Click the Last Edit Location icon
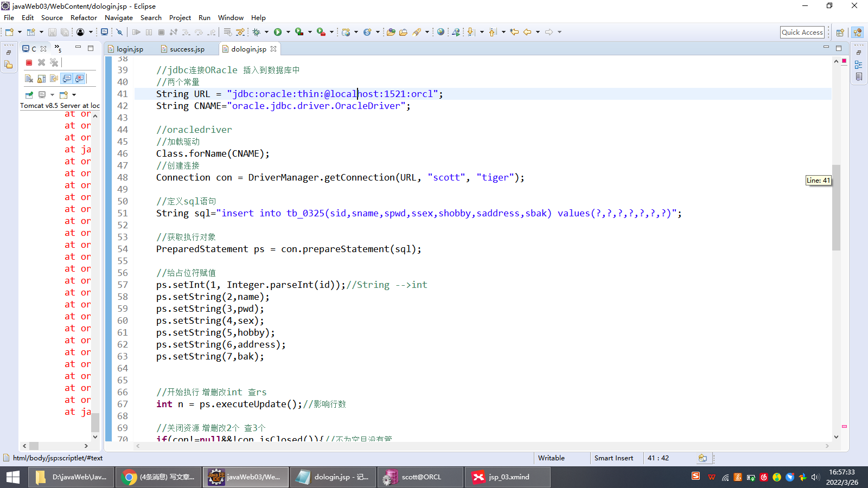Viewport: 868px width, 488px height. 514,32
